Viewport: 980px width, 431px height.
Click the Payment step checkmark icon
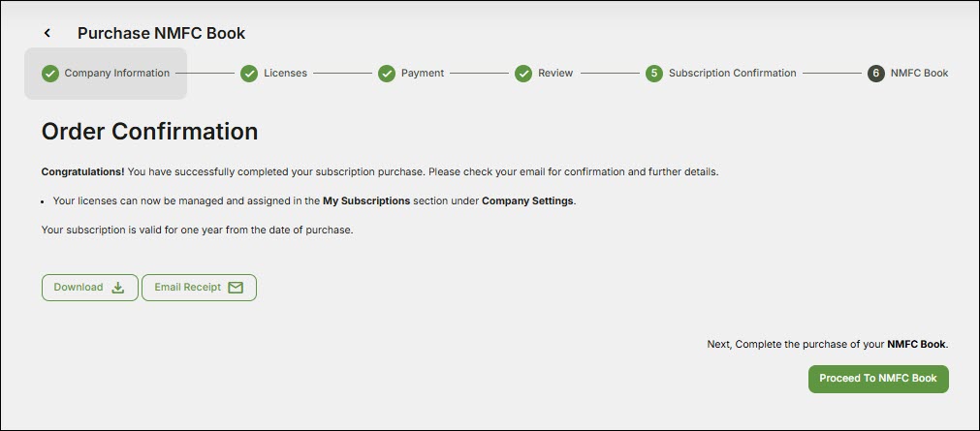pos(387,74)
